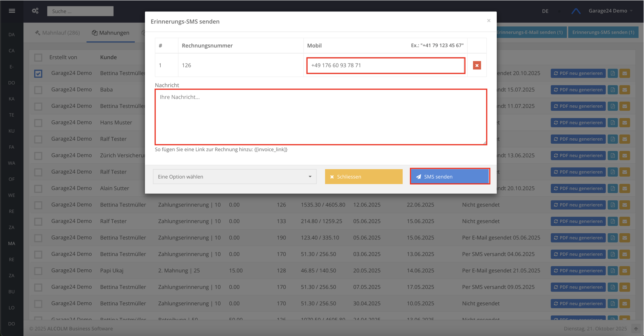Click the yellow Schliessen button
The height and width of the screenshot is (336, 644).
[x=363, y=177]
